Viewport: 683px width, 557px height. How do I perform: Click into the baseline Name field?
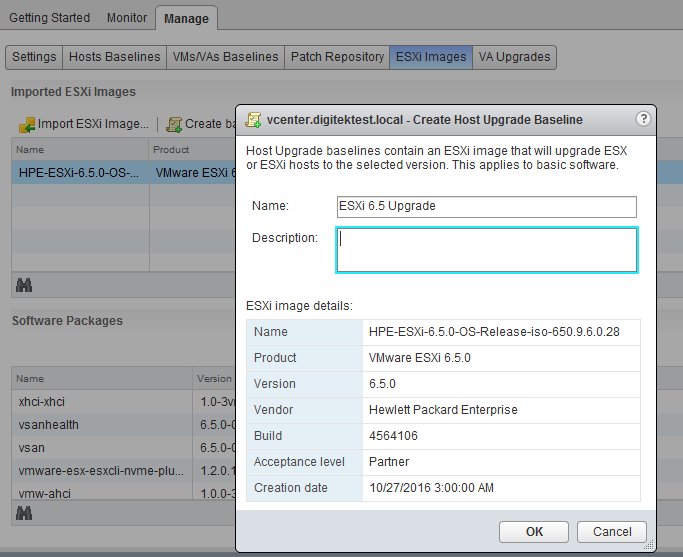pos(487,206)
